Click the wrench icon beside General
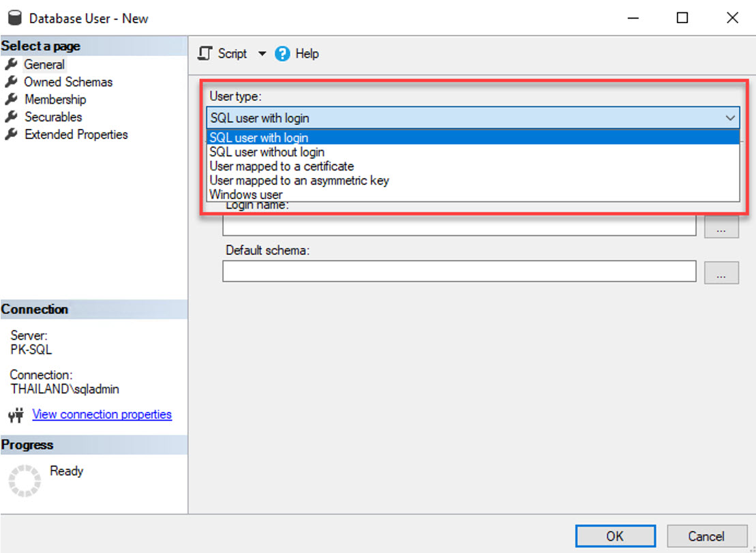 pyautogui.click(x=10, y=64)
